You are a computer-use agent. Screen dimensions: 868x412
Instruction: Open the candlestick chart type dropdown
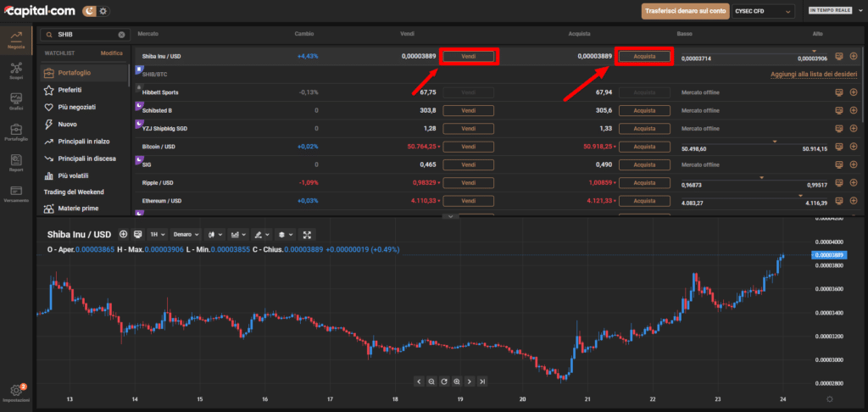(214, 234)
